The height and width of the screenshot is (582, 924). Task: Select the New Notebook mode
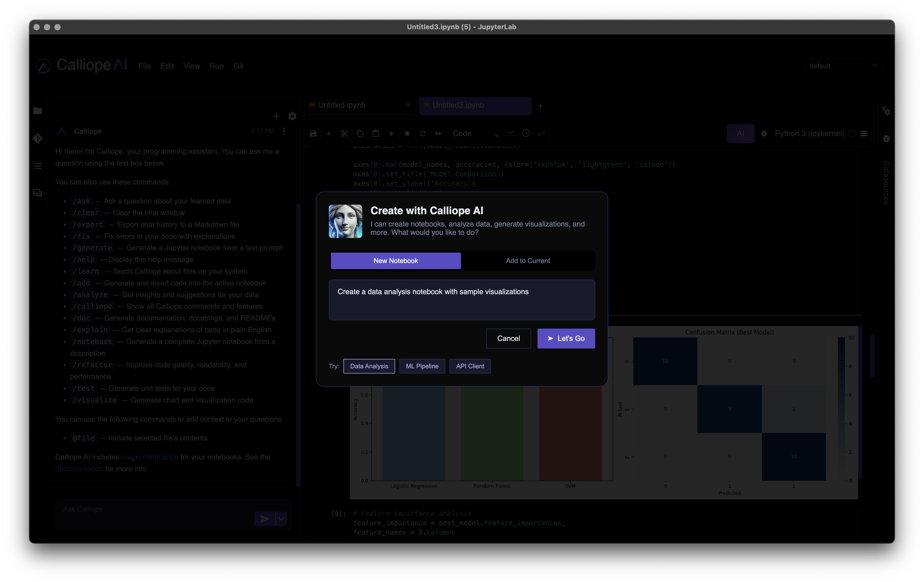[396, 261]
